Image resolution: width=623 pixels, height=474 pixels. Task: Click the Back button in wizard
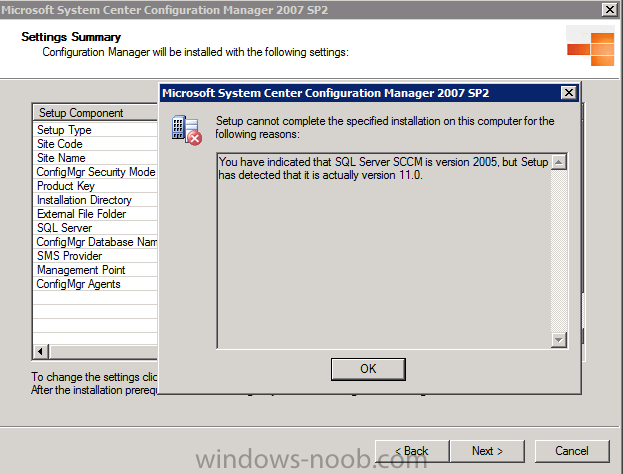tap(412, 451)
